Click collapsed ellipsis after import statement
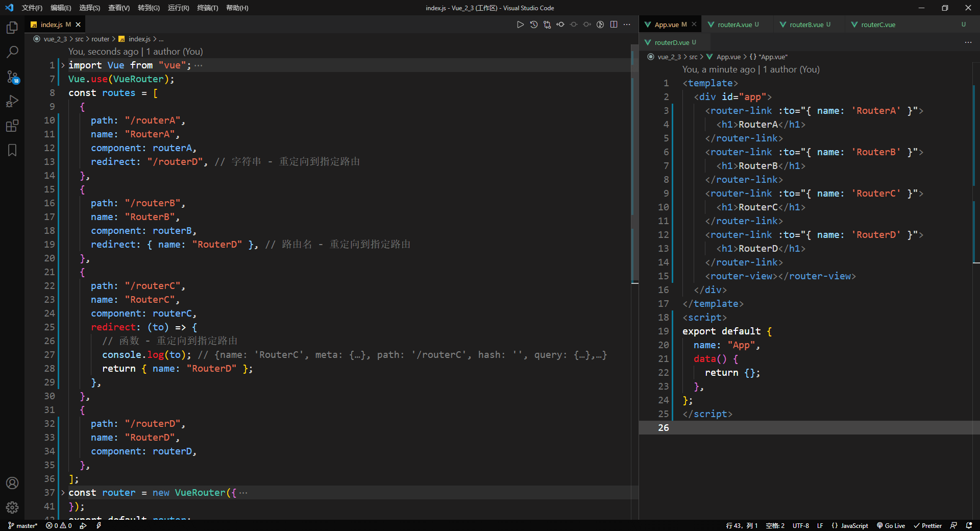 [x=199, y=65]
